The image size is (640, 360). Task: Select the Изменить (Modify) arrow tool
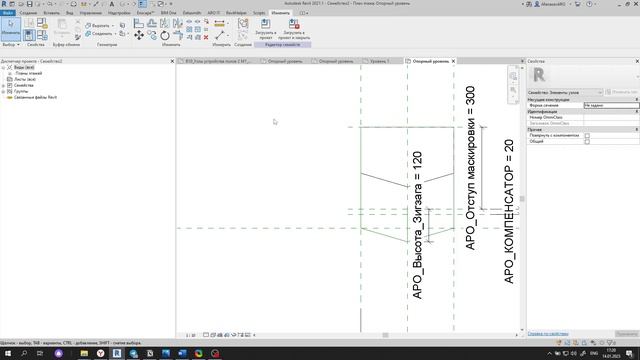(x=11, y=29)
